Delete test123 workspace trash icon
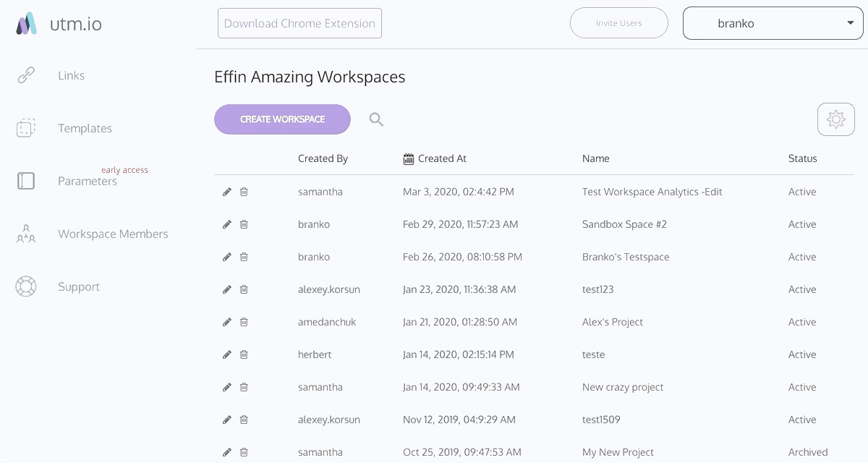This screenshot has height=463, width=868. pos(244,289)
